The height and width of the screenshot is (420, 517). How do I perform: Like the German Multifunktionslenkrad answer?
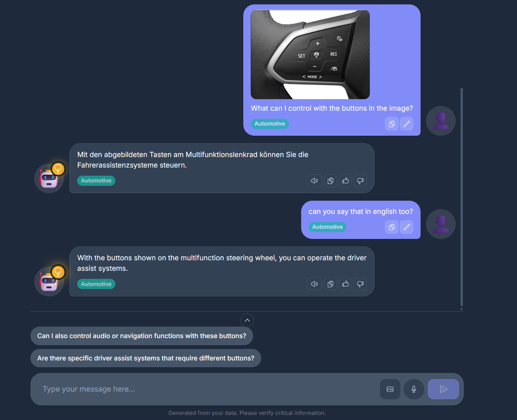pos(345,181)
